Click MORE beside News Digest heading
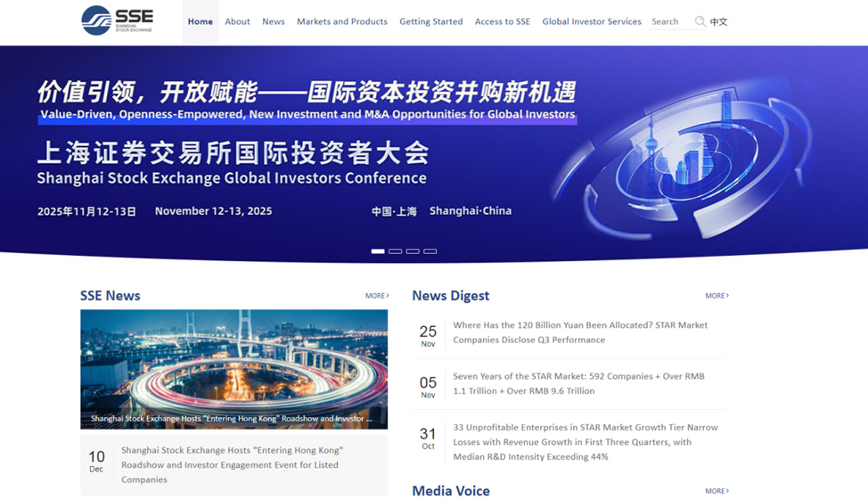The width and height of the screenshot is (868, 500). coord(717,296)
